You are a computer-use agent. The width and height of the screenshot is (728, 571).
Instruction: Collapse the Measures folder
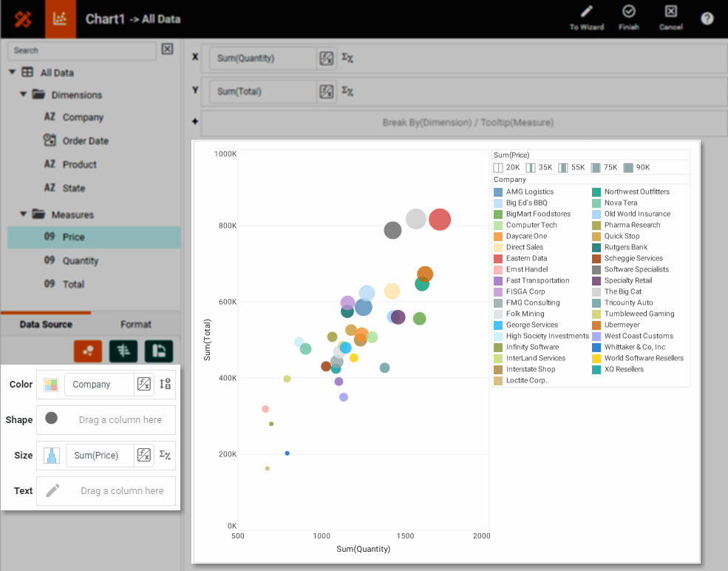click(x=22, y=214)
